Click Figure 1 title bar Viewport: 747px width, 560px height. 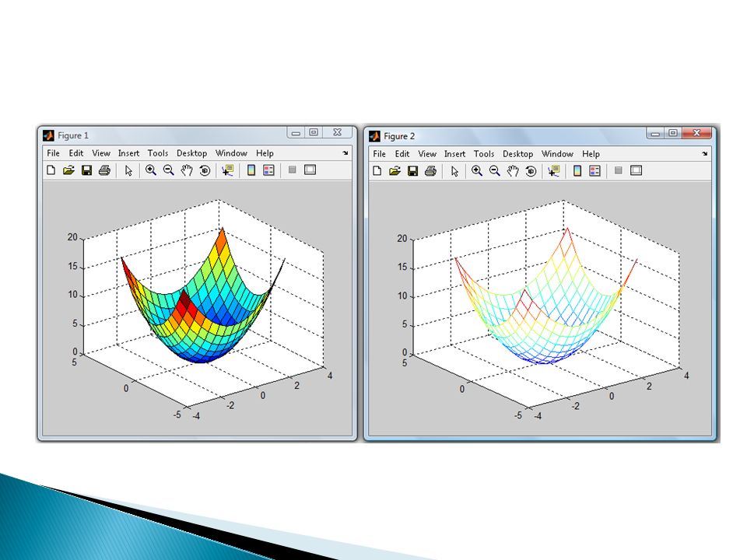click(x=197, y=135)
